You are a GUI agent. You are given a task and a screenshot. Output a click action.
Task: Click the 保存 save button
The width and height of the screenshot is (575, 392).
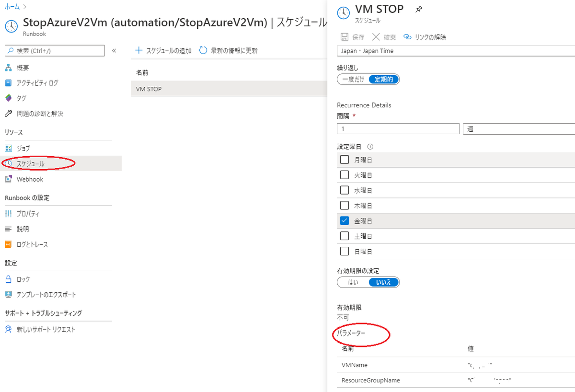(353, 37)
